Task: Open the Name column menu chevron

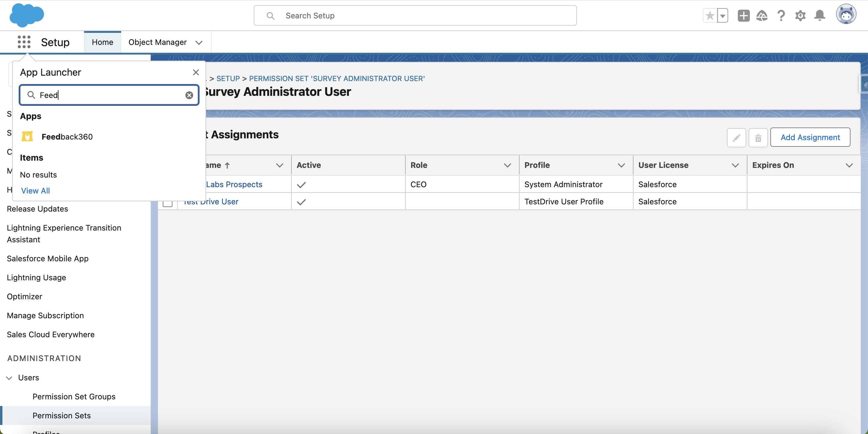Action: (x=280, y=165)
